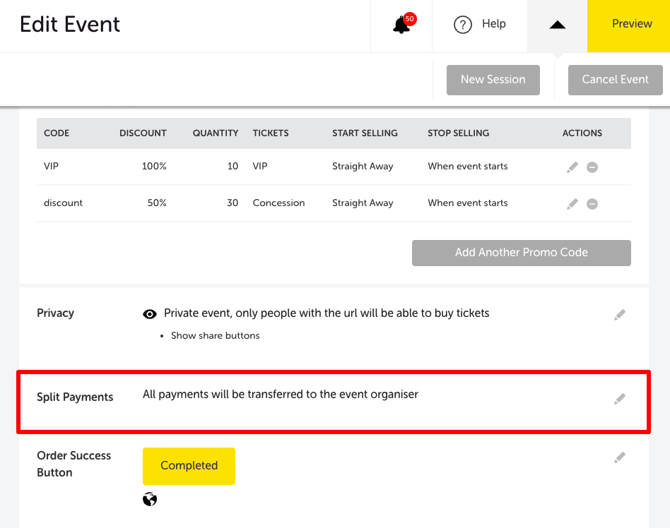Click the 100% discount value
The width and height of the screenshot is (670, 528).
154,166
